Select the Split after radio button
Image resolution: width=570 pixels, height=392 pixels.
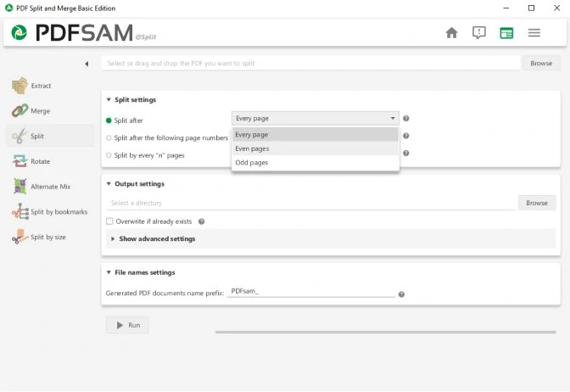[x=109, y=120]
